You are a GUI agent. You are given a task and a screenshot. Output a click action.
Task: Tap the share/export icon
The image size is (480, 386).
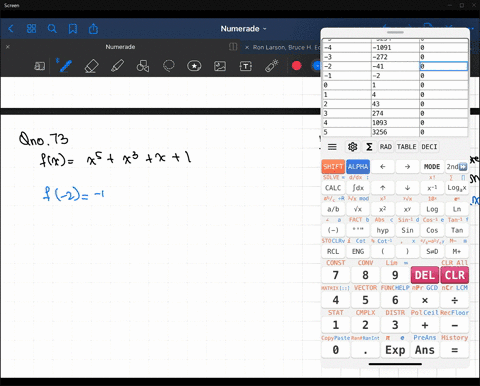pyautogui.click(x=93, y=29)
